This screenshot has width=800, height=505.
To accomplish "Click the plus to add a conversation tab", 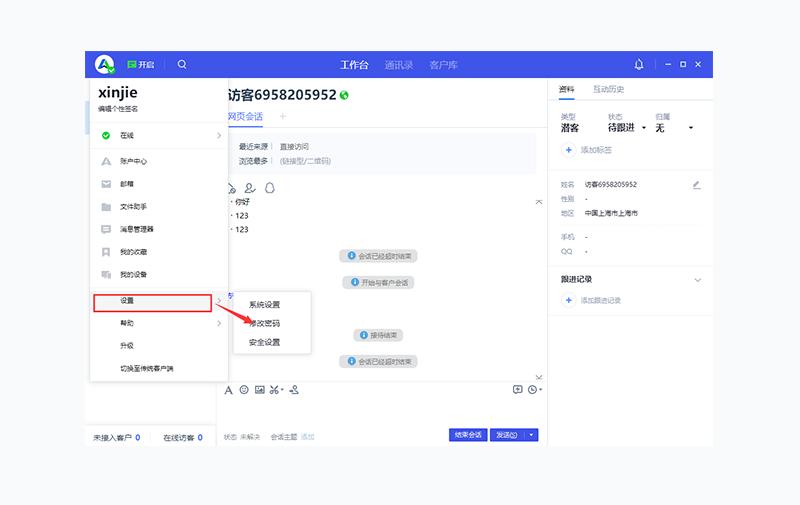I will coord(283,116).
